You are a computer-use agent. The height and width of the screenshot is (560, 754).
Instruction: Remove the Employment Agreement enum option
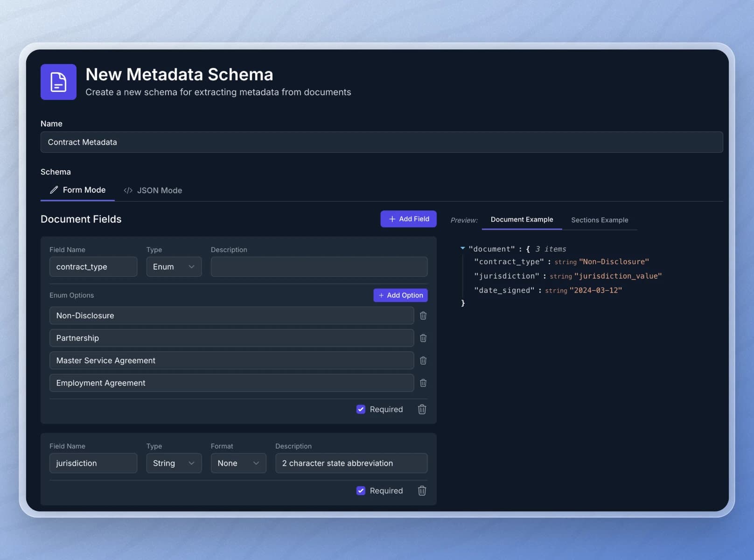(x=423, y=383)
